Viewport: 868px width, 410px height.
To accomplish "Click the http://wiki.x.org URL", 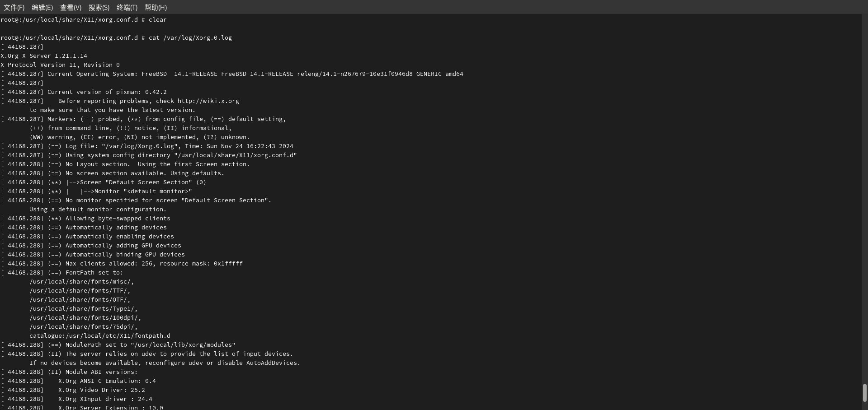I will click(208, 101).
